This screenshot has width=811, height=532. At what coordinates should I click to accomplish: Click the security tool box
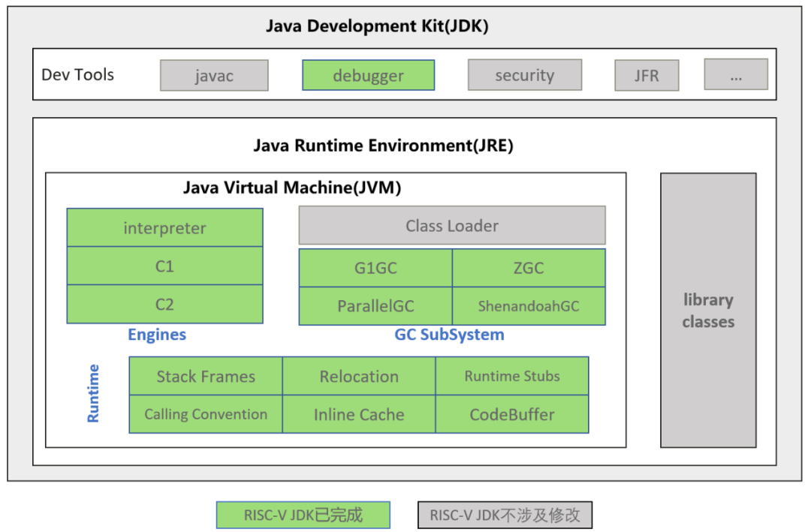pos(524,75)
